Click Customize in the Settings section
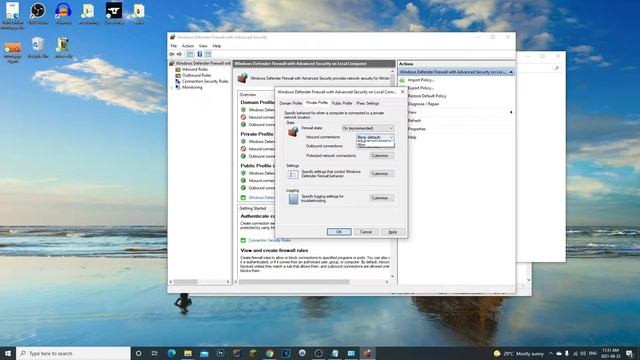Viewport: 640px width, 360px height. point(381,173)
